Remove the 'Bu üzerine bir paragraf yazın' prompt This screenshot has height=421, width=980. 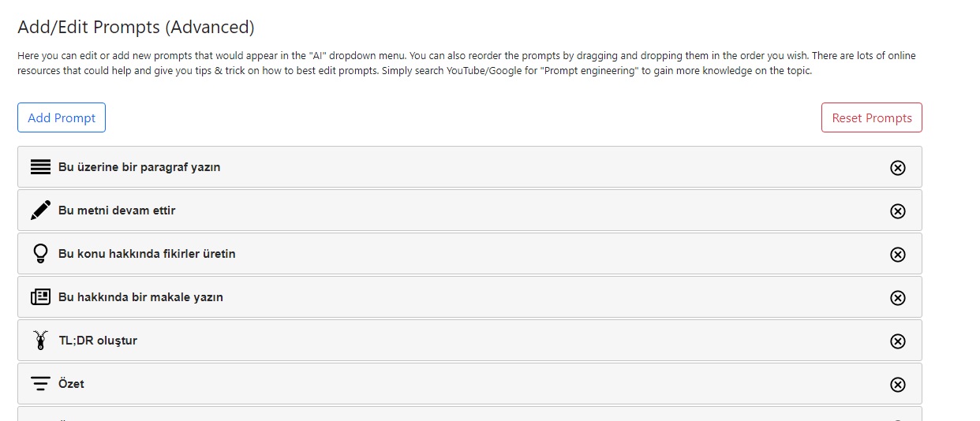[898, 167]
